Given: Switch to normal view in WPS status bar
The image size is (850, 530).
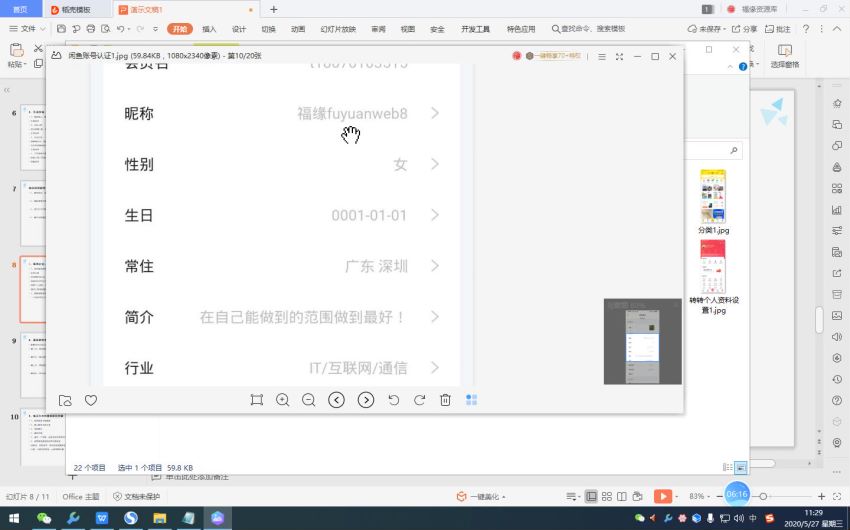Looking at the screenshot, I should pyautogui.click(x=591, y=496).
